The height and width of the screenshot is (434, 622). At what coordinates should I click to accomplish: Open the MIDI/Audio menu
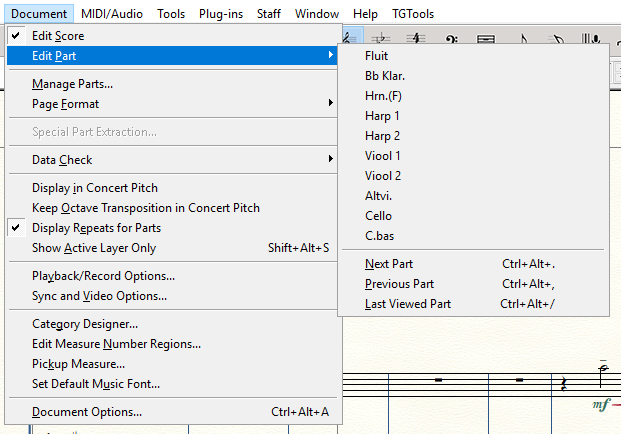click(x=113, y=14)
